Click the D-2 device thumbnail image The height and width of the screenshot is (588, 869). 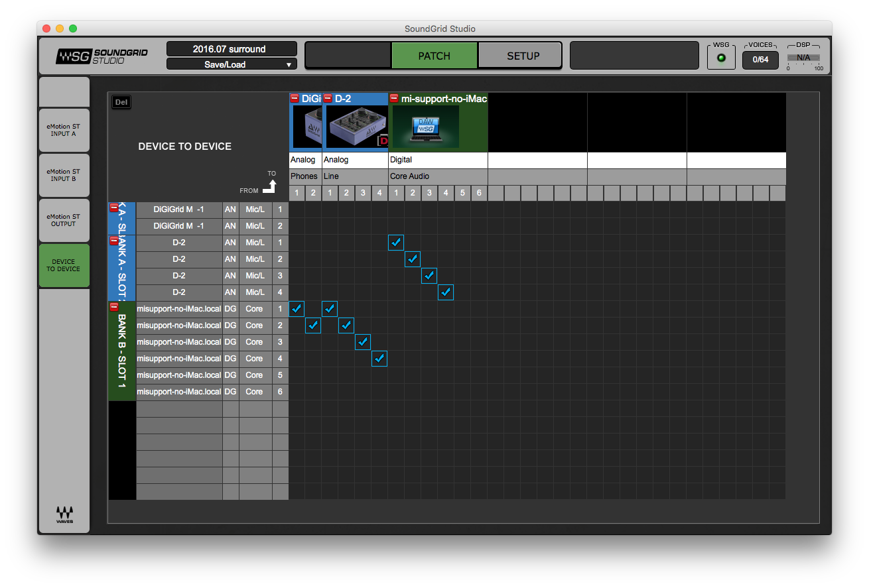(357, 127)
